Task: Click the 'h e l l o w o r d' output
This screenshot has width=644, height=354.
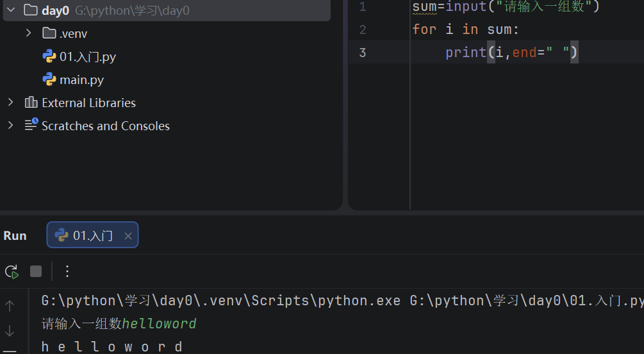Action: click(111, 346)
